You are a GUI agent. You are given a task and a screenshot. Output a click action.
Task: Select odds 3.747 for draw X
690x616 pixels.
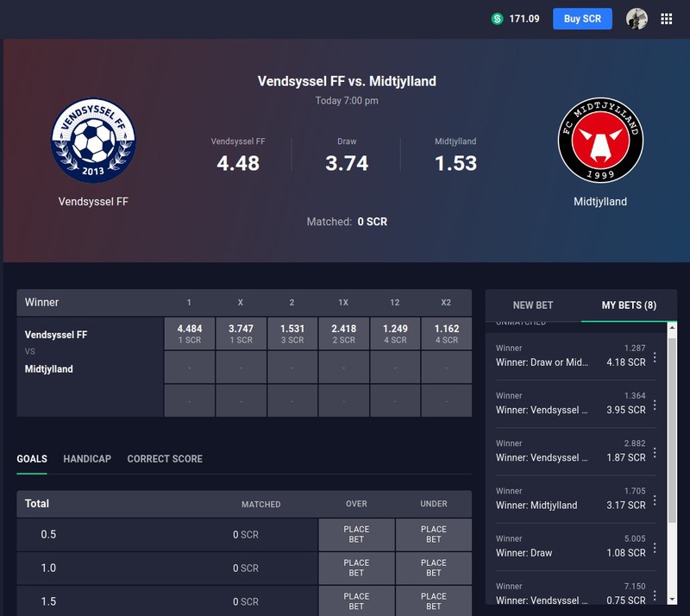(x=241, y=334)
